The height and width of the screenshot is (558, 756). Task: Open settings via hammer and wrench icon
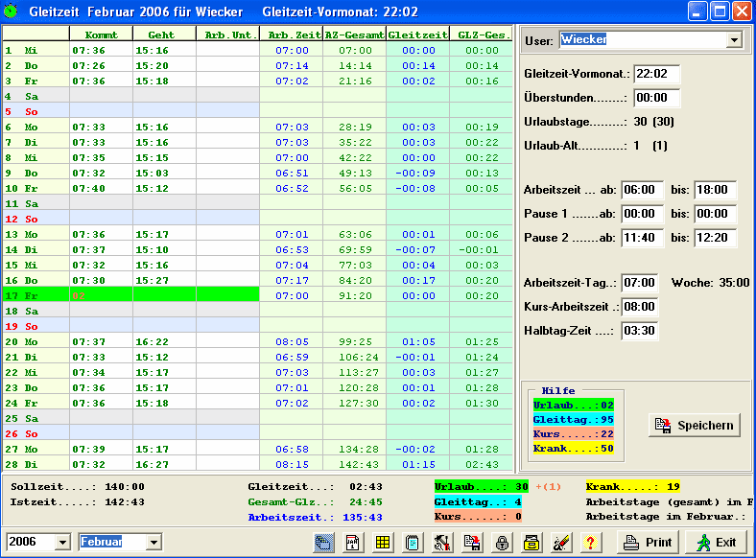click(x=442, y=543)
